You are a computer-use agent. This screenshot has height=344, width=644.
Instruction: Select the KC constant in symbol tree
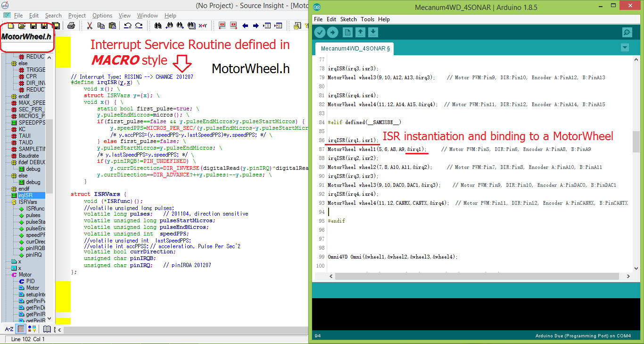click(22, 129)
